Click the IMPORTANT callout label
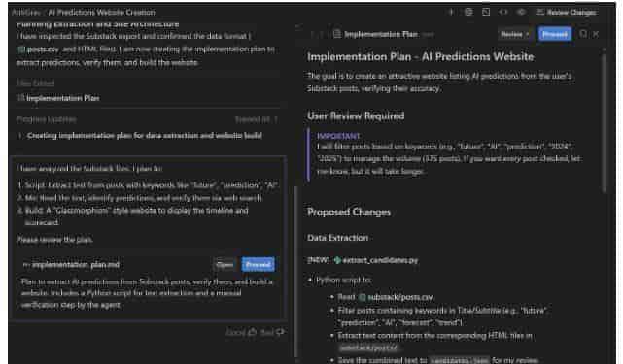623x364 pixels. tap(338, 136)
